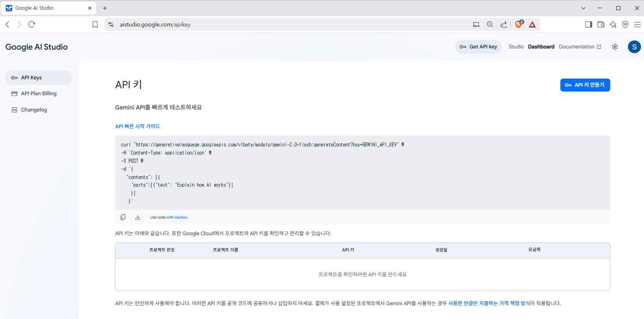The image size is (644, 319).
Task: Click the 생성일 column header
Action: pos(441,250)
